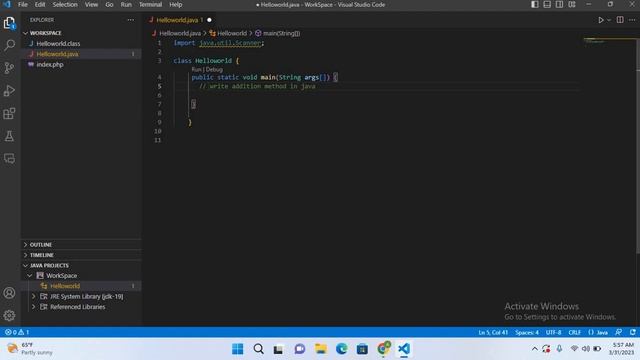This screenshot has width=640, height=360.
Task: Open the Edit menu
Action: click(40, 4)
